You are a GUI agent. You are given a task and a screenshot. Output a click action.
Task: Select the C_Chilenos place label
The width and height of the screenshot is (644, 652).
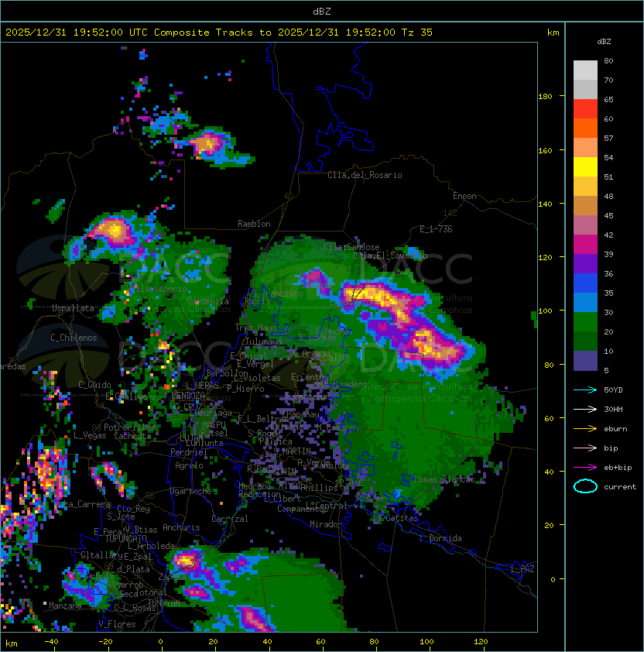tap(74, 338)
